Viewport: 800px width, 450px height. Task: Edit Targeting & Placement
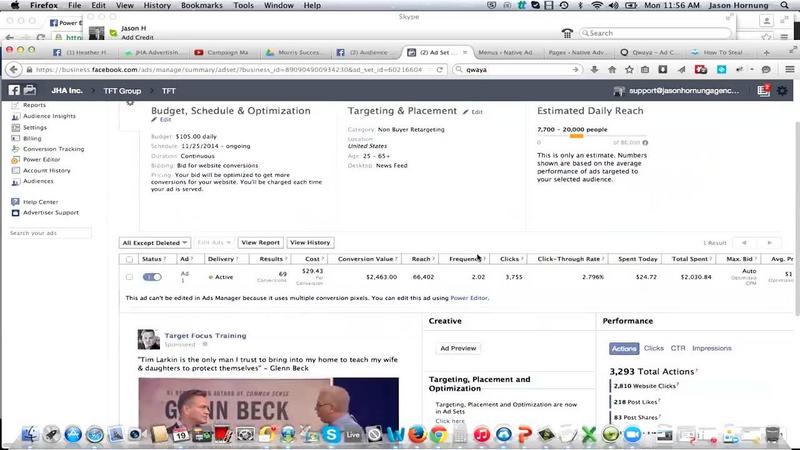pos(473,112)
